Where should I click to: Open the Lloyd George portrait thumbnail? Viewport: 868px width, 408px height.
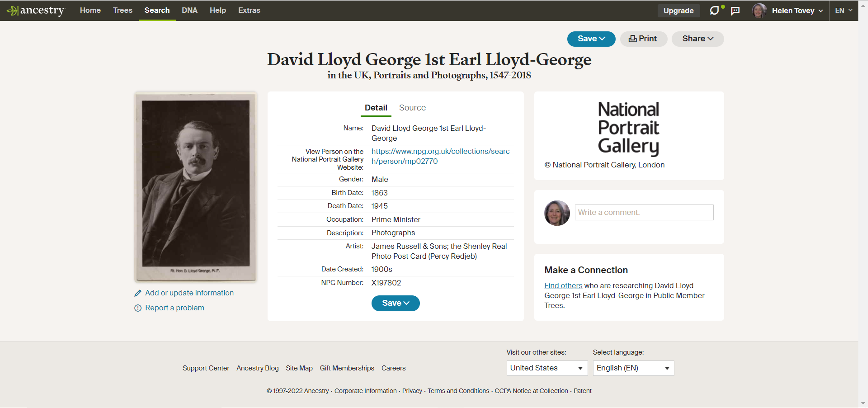click(195, 186)
